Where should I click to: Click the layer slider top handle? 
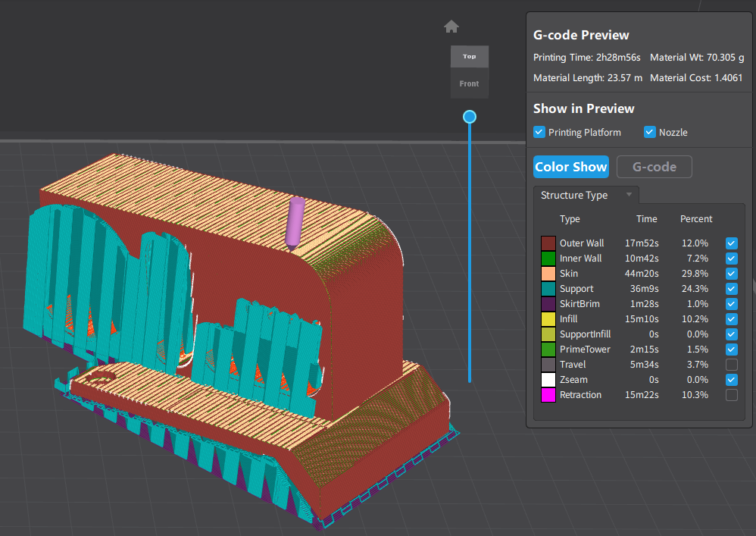pos(470,117)
